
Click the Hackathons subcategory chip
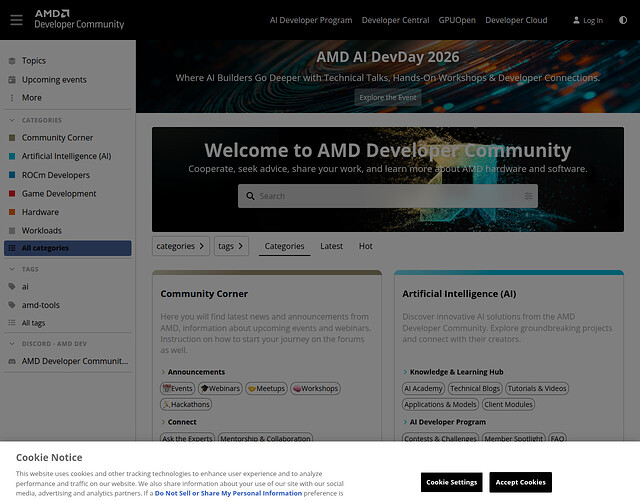pos(186,404)
